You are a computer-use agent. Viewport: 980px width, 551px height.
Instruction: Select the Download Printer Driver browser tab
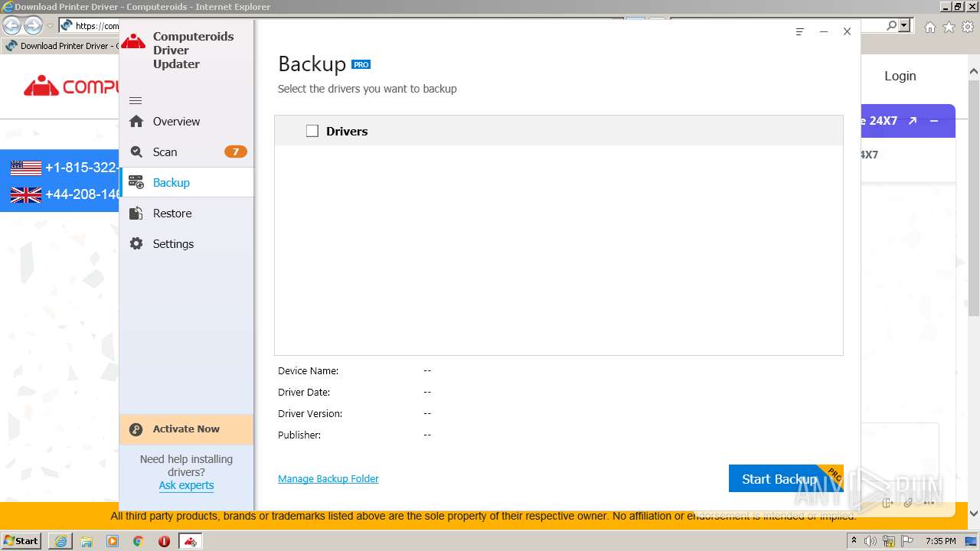click(61, 46)
